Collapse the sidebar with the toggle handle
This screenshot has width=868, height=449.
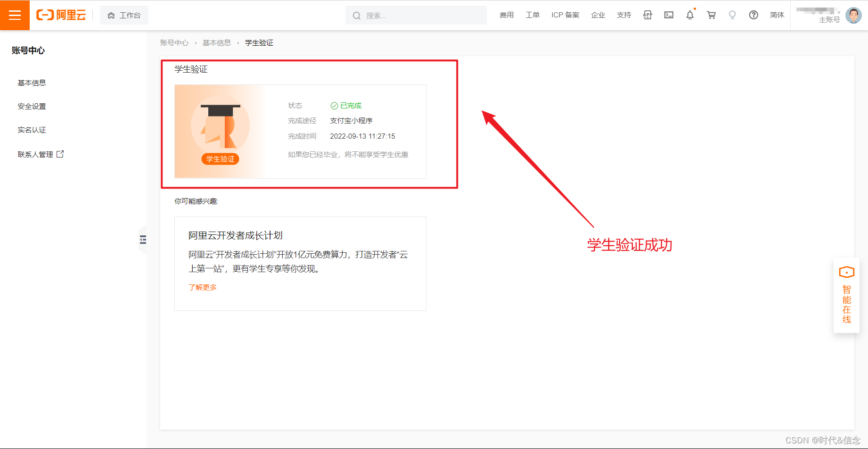point(143,240)
